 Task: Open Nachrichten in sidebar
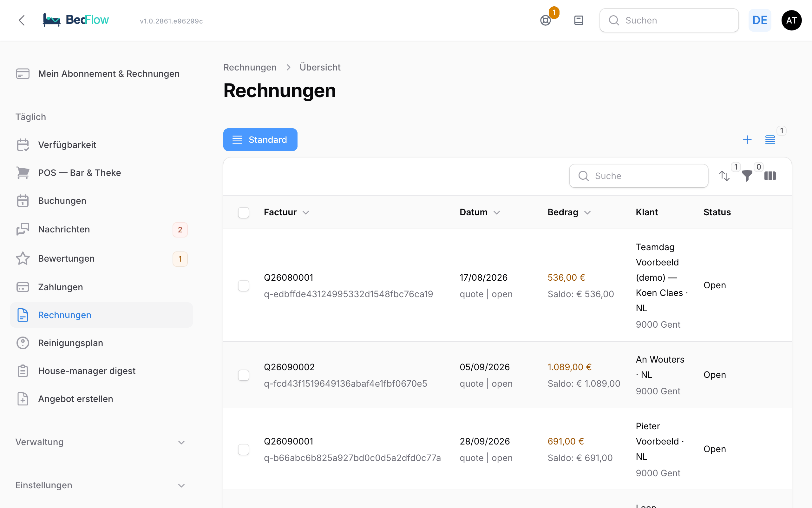[x=101, y=230]
